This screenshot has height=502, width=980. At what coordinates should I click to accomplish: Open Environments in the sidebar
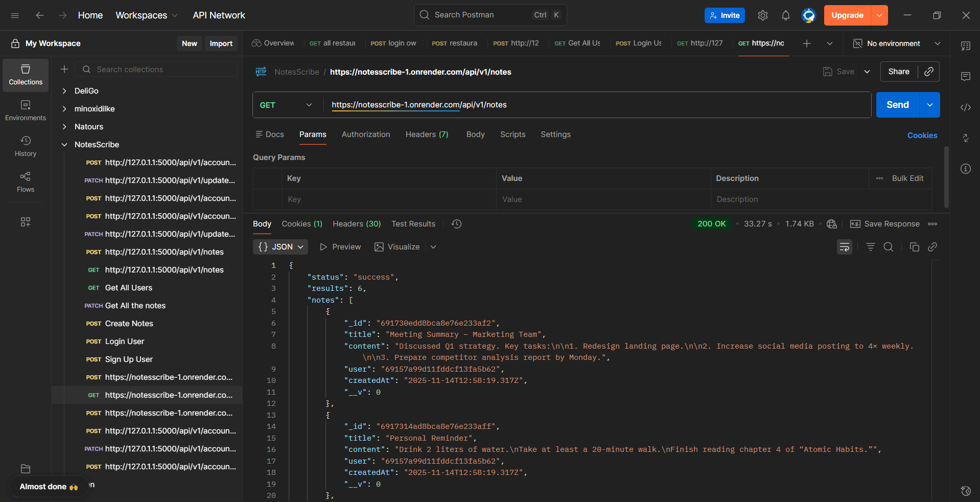click(x=26, y=111)
